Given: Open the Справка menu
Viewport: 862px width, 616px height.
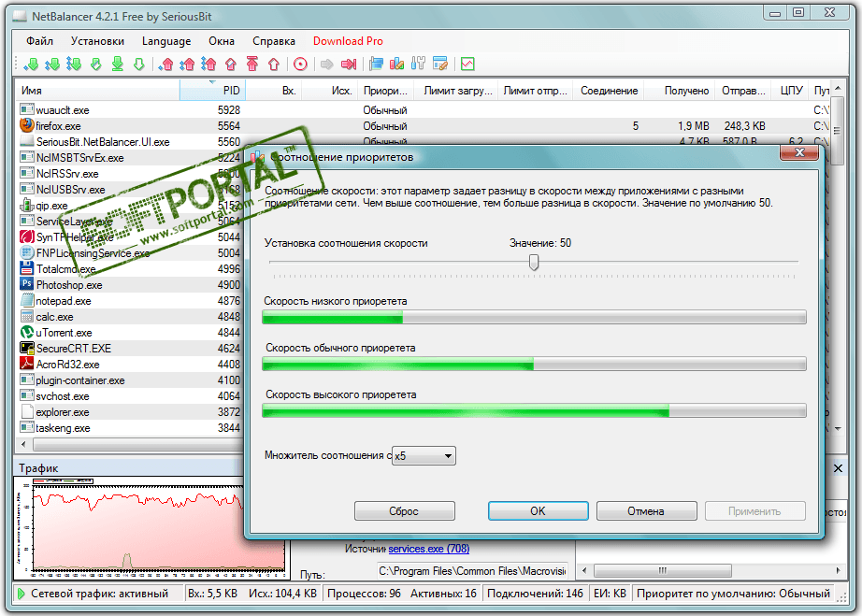Looking at the screenshot, I should (274, 41).
